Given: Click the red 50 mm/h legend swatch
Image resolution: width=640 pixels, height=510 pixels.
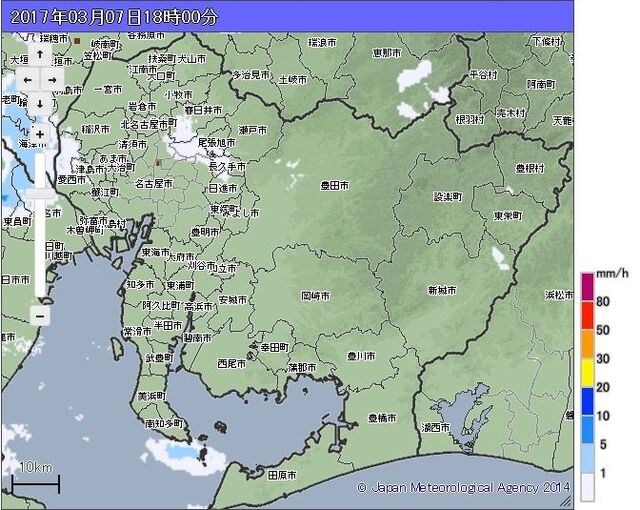Looking at the screenshot, I should (587, 315).
